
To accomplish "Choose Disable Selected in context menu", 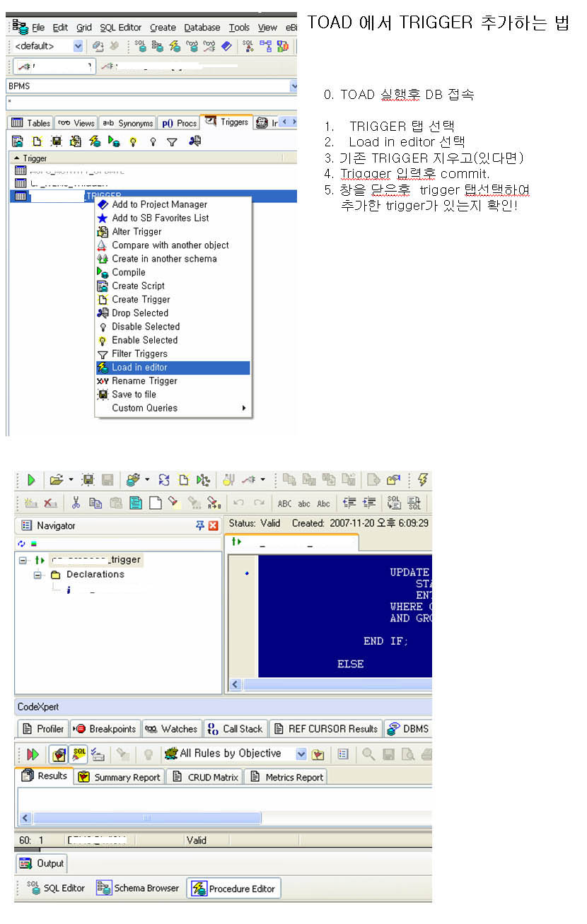I will [173, 327].
